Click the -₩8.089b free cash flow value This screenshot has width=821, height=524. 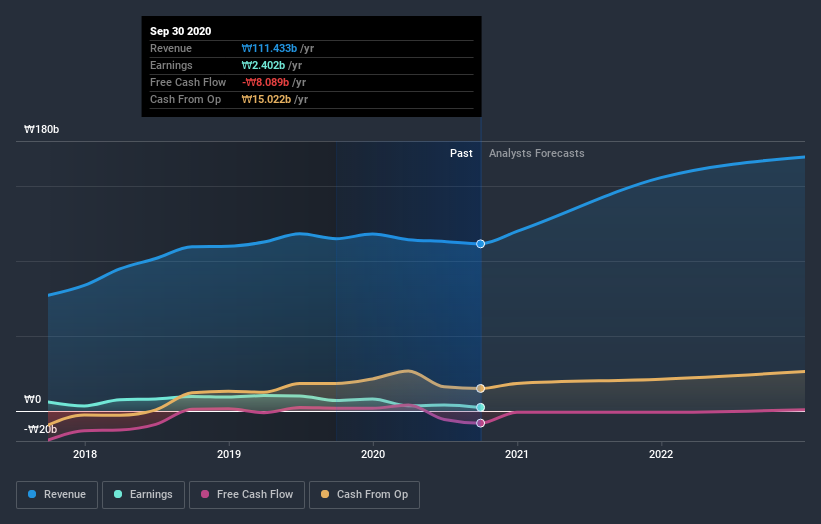tap(265, 82)
